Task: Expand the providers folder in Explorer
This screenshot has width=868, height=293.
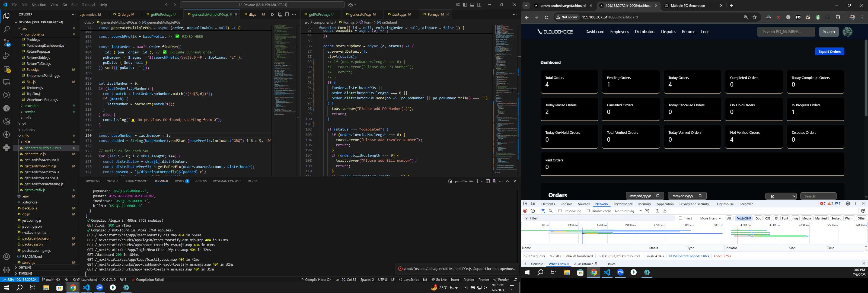Action: click(x=32, y=106)
